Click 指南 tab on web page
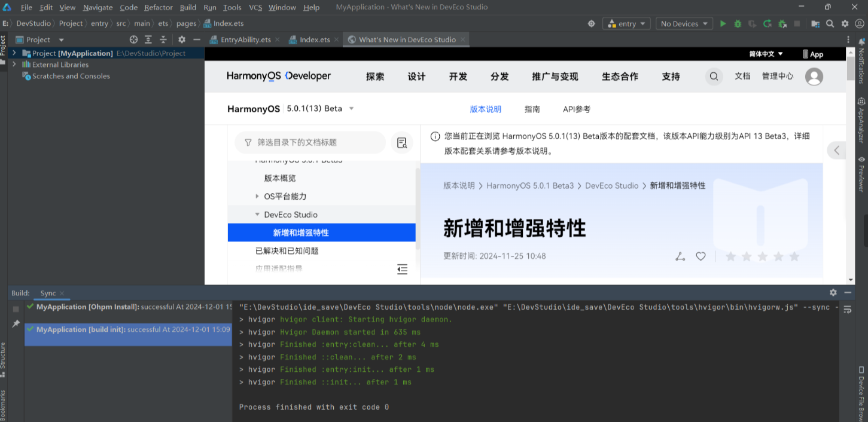The width and height of the screenshot is (868, 422). click(532, 109)
